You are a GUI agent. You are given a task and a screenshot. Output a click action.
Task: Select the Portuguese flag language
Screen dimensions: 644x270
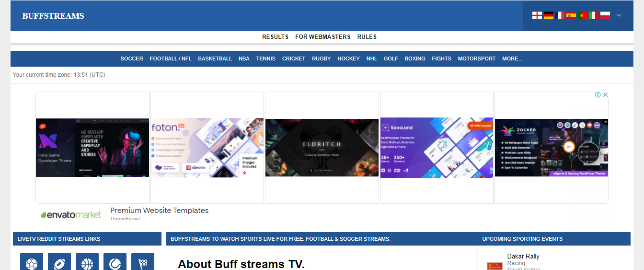[583, 15]
